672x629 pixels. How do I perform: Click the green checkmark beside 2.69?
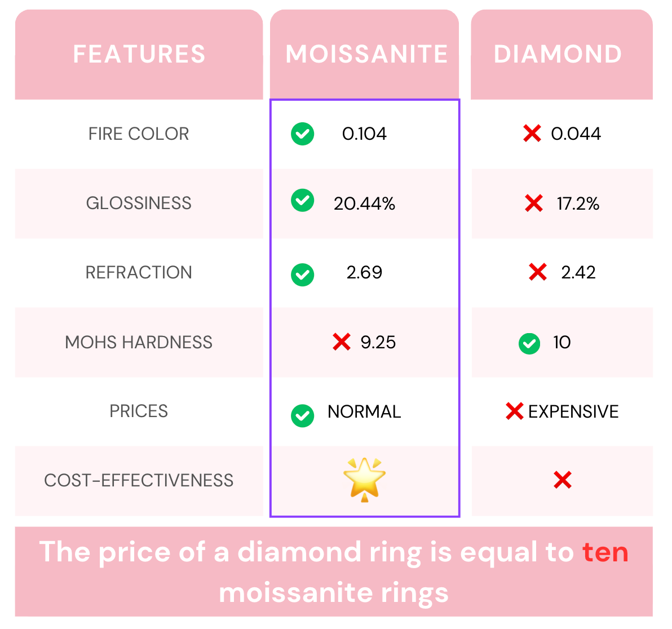302,274
